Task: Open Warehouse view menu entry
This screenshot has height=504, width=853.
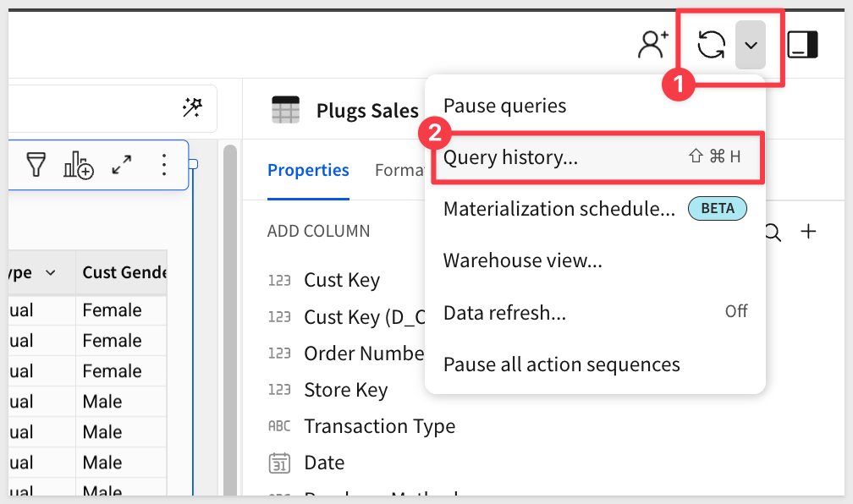Action: (x=522, y=260)
